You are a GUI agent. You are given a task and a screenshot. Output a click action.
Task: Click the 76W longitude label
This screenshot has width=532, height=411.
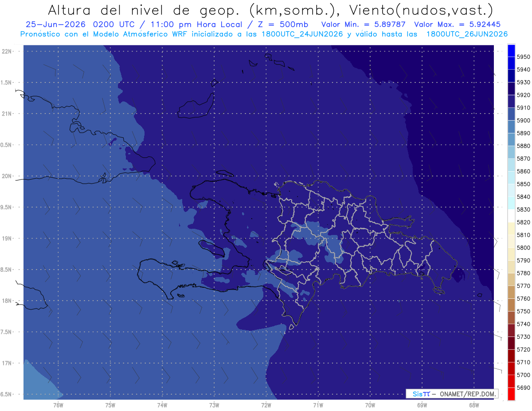tap(58, 405)
